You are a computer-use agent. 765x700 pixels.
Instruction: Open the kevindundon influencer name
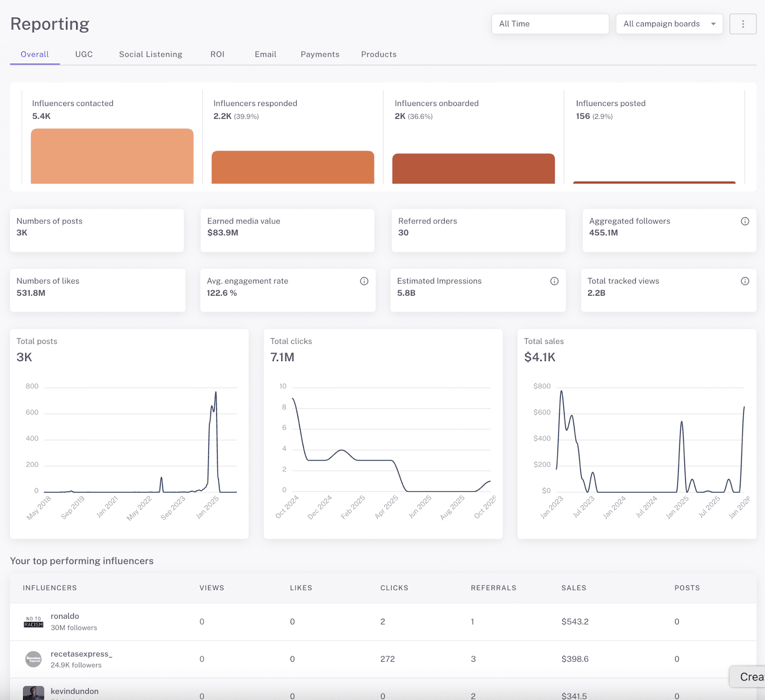pos(75,691)
